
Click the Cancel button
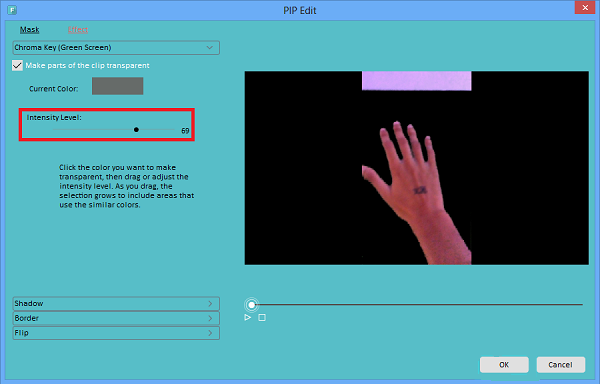click(x=561, y=364)
